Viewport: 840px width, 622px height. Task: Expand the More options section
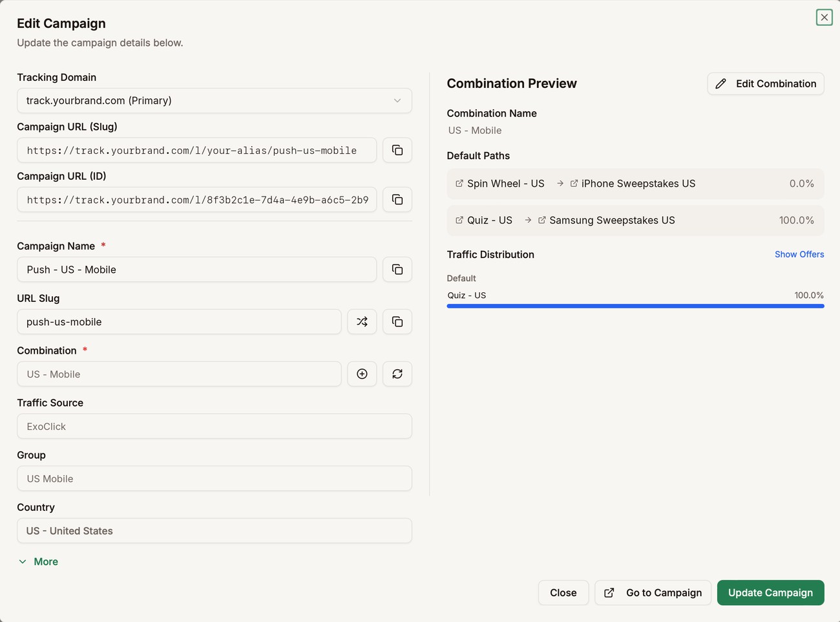(x=39, y=562)
